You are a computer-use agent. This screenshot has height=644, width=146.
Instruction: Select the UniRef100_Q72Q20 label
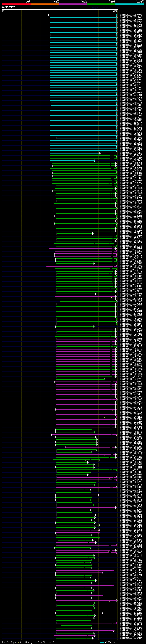[131, 557]
